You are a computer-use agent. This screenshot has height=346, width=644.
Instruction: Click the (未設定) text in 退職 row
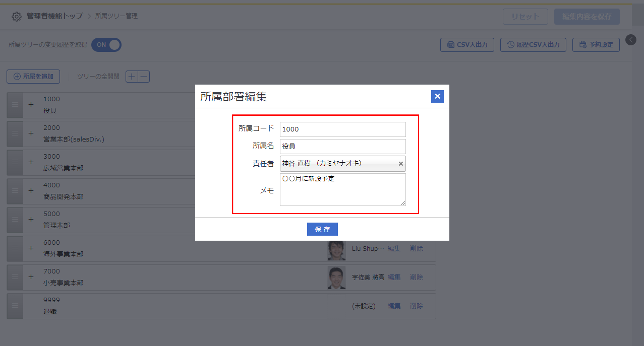point(364,306)
